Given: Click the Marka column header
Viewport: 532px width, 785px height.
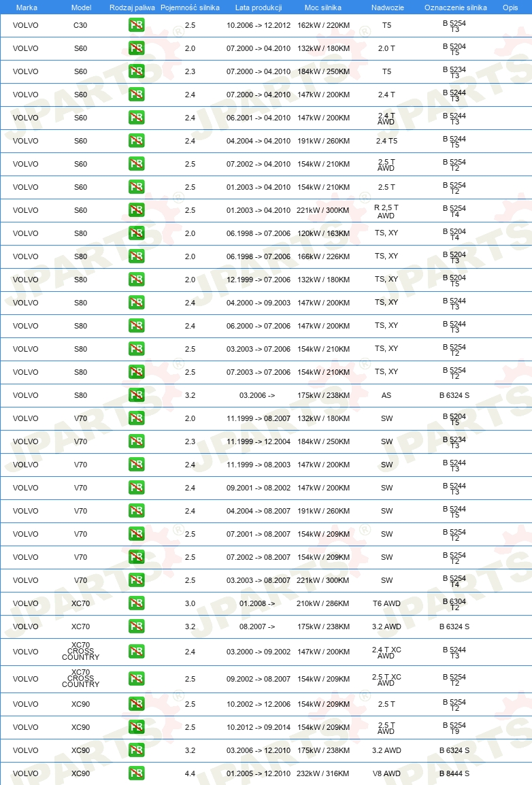Looking at the screenshot, I should click(27, 7).
